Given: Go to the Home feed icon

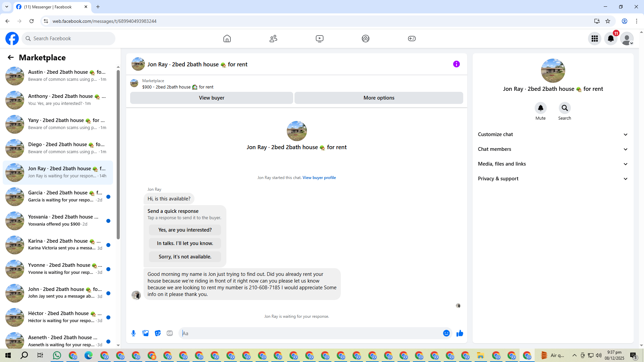Looking at the screenshot, I should [x=227, y=39].
